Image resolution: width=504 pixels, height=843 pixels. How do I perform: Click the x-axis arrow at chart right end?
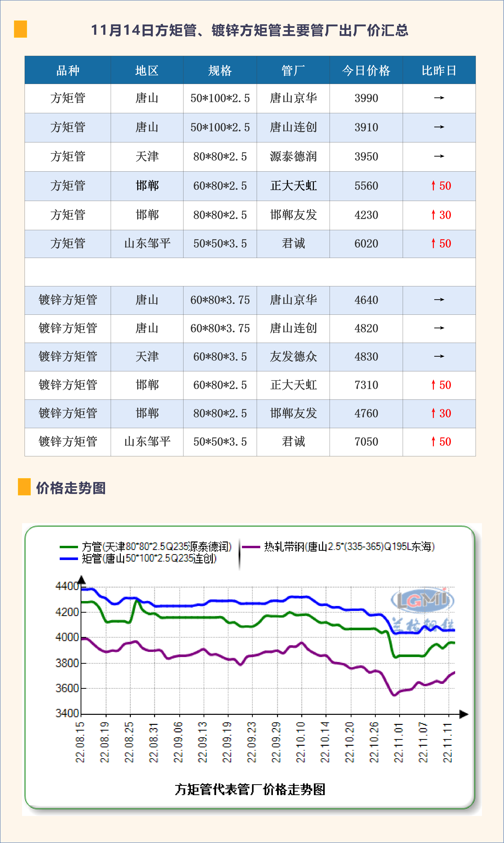coord(464,714)
